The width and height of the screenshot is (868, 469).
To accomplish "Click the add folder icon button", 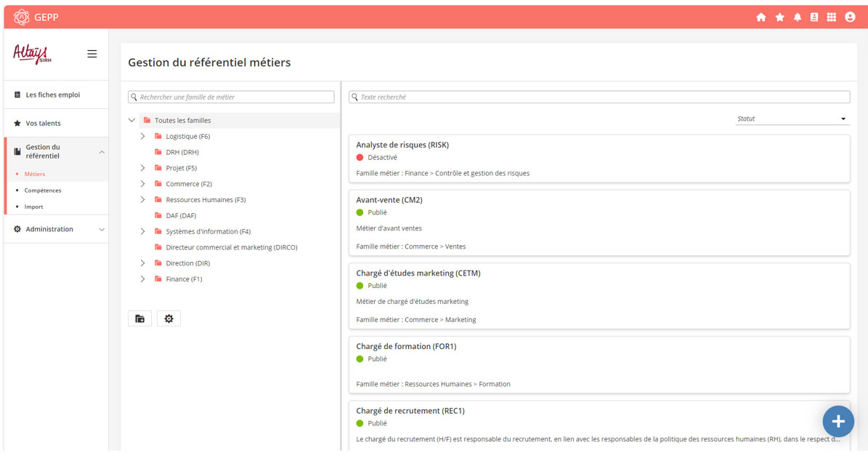I will pyautogui.click(x=140, y=318).
